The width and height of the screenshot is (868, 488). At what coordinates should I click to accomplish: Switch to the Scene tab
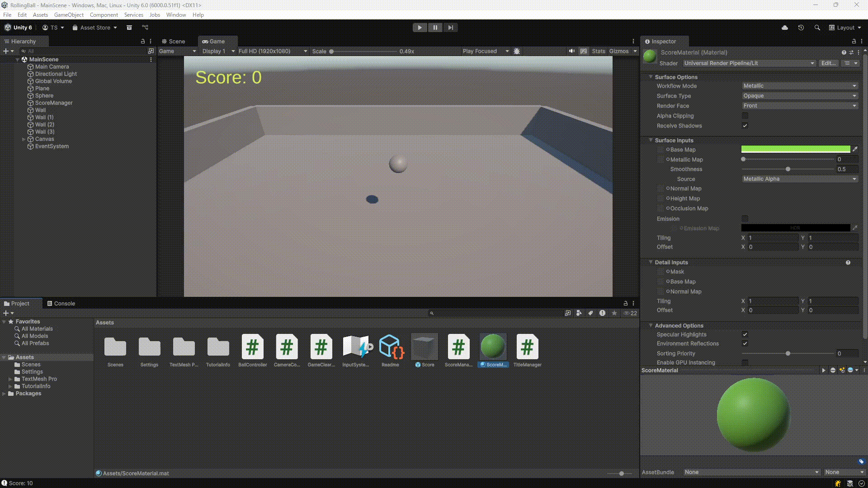click(174, 41)
